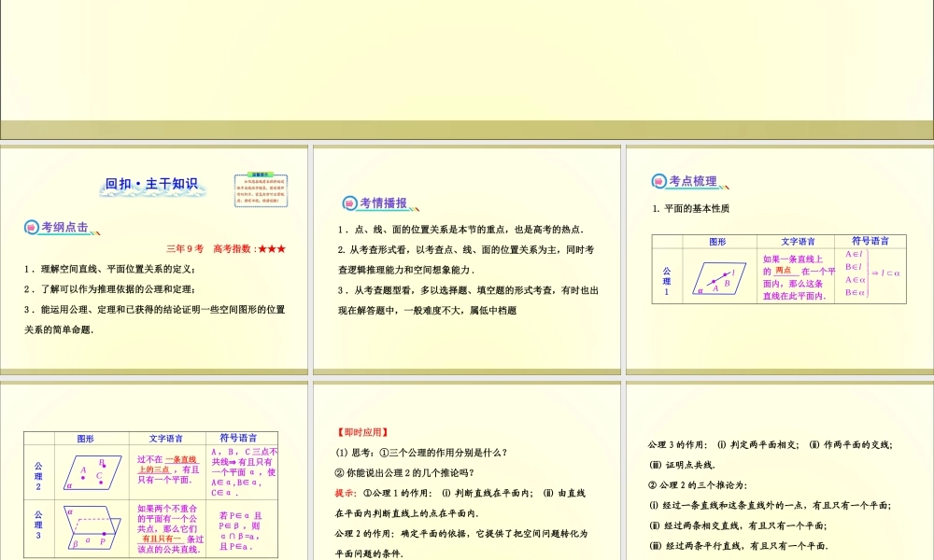Click 图形 header in the 公理2 table
Viewport: 934px width, 560px height.
tap(85, 439)
